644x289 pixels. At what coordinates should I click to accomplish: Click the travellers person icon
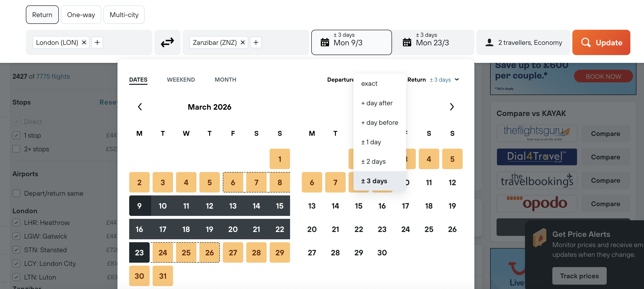coord(489,42)
